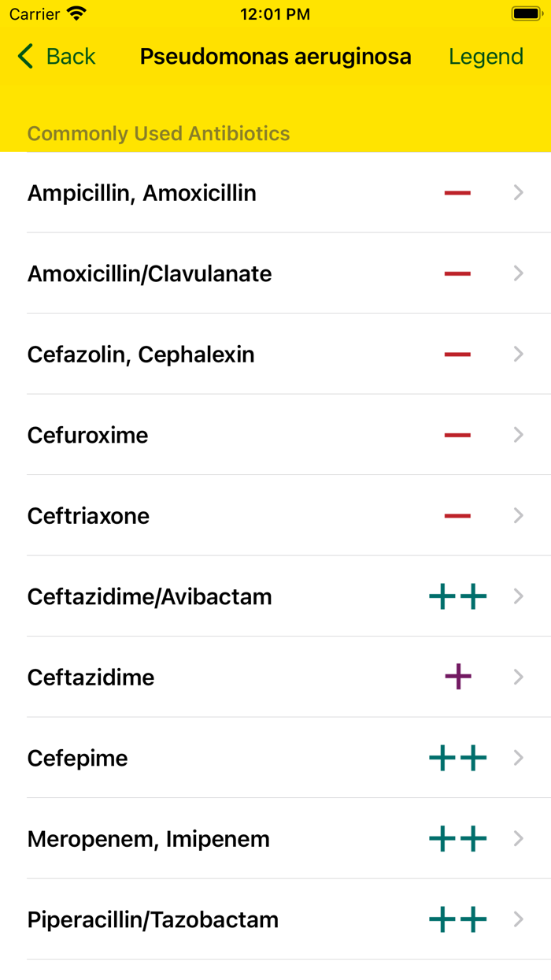Click the minus susceptibility icon for Ceftriaxone
Screen dimensions: 551x980
tap(457, 515)
